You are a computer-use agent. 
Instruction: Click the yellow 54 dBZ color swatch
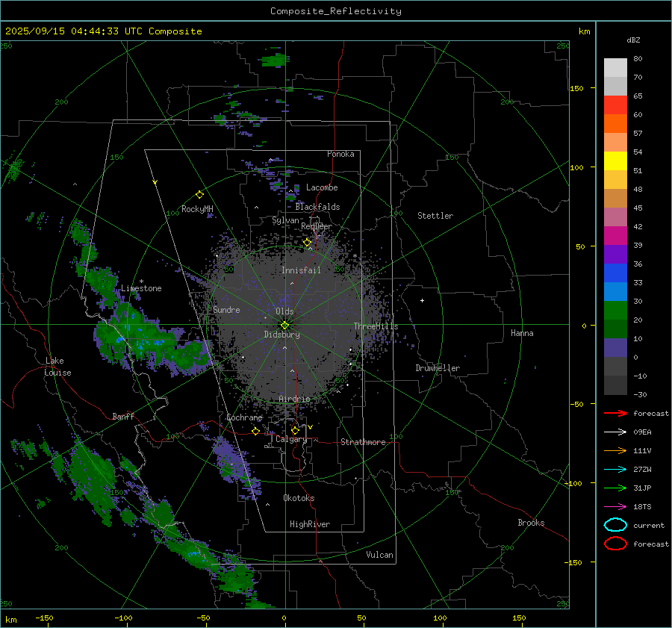(x=615, y=161)
